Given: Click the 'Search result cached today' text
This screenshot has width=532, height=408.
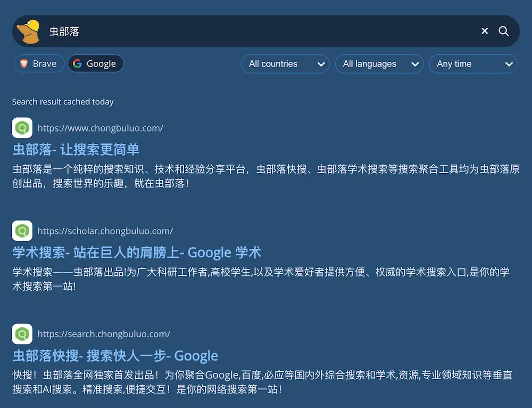Looking at the screenshot, I should pos(63,102).
